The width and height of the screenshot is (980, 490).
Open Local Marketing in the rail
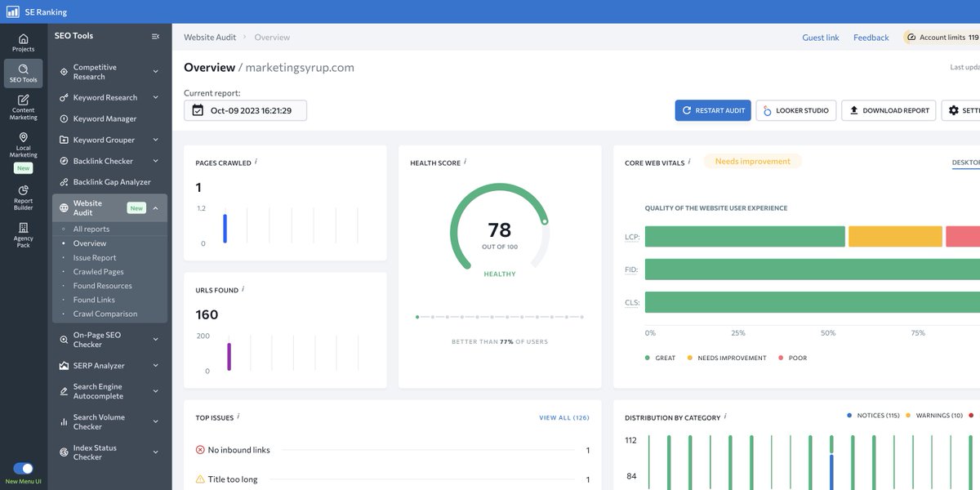click(23, 145)
